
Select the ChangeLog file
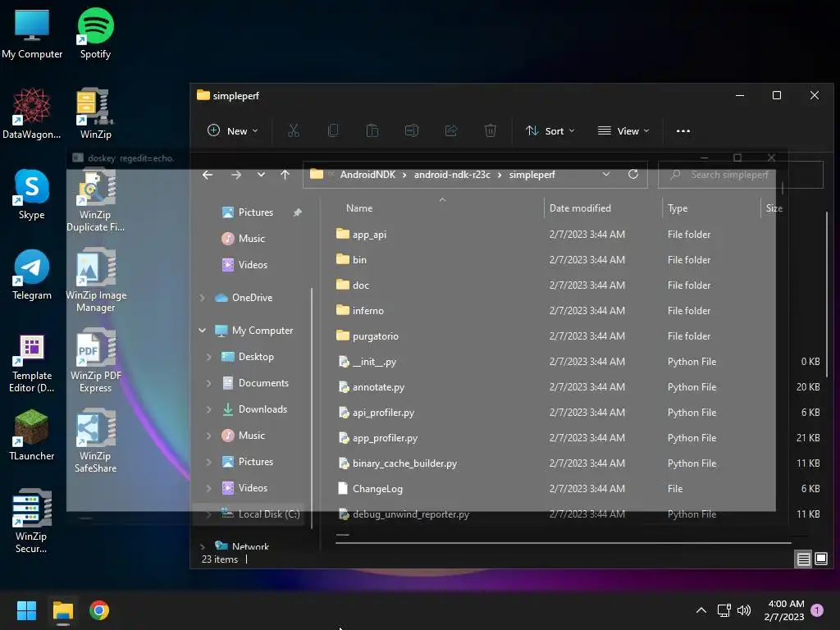pos(377,489)
